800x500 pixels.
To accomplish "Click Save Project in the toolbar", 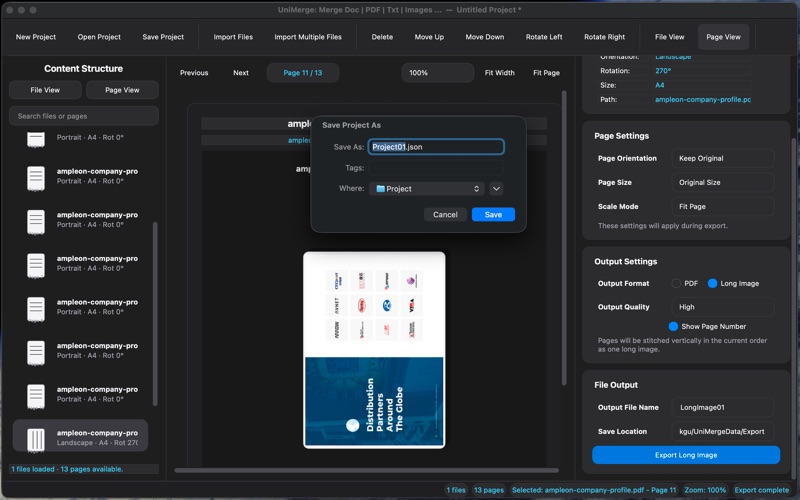I will pyautogui.click(x=163, y=37).
